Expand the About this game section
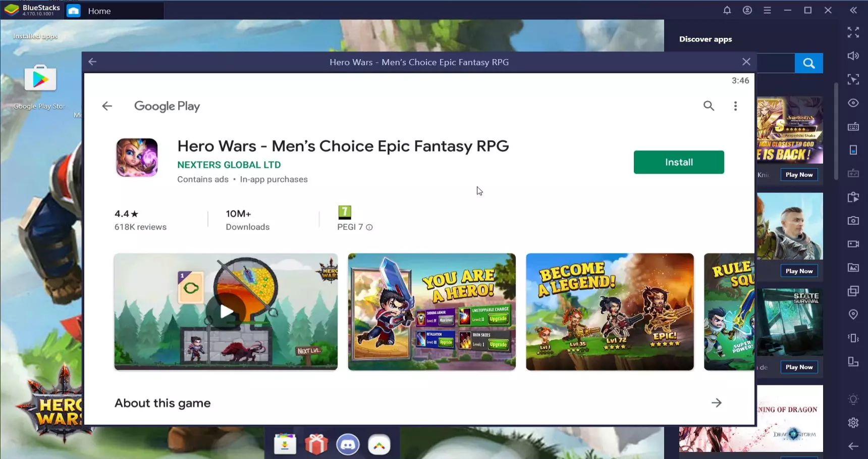Viewport: 868px width, 459px height. (716, 403)
